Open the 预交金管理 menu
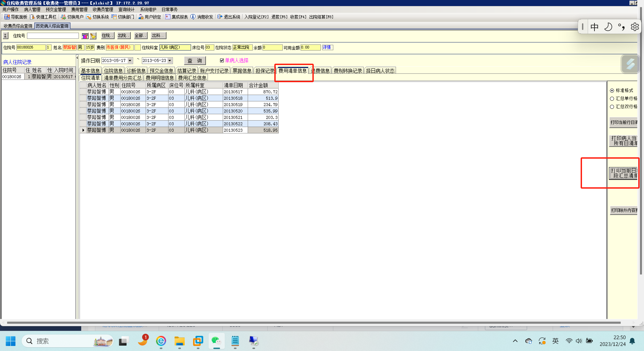 [56, 9]
